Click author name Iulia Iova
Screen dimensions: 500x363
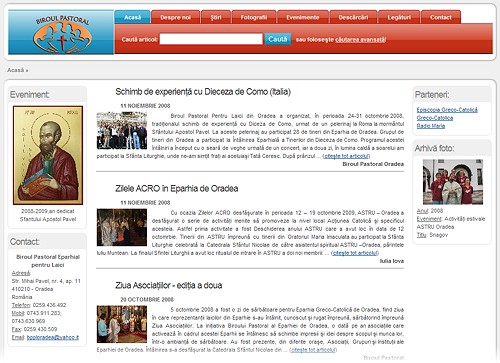(392, 261)
